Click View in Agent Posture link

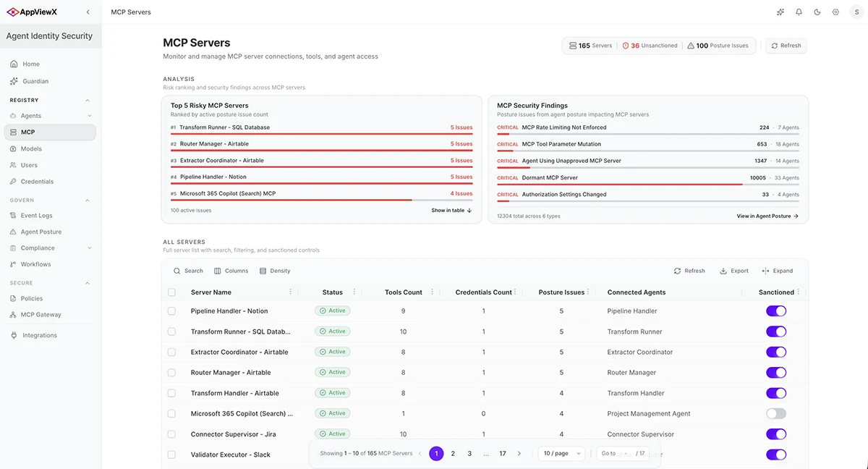767,216
